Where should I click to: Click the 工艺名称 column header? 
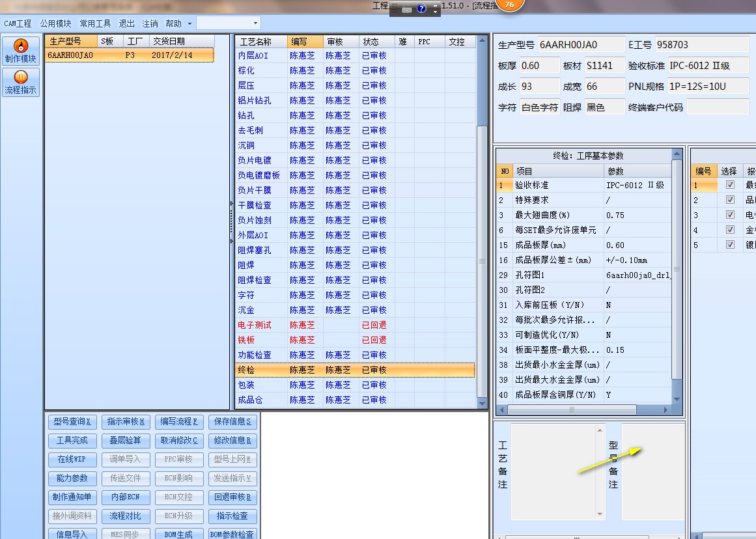point(261,42)
